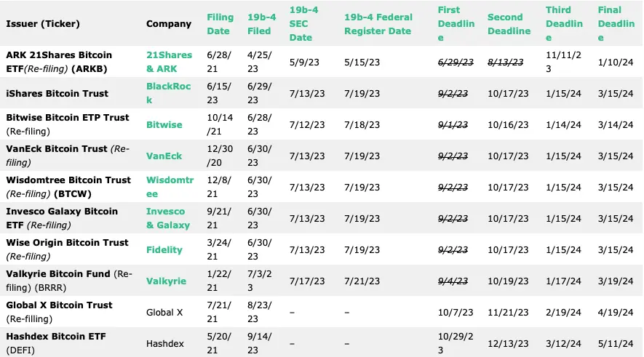The width and height of the screenshot is (644, 357).
Task: Click ARK's final deadline 1/10/24 cell
Action: (615, 63)
